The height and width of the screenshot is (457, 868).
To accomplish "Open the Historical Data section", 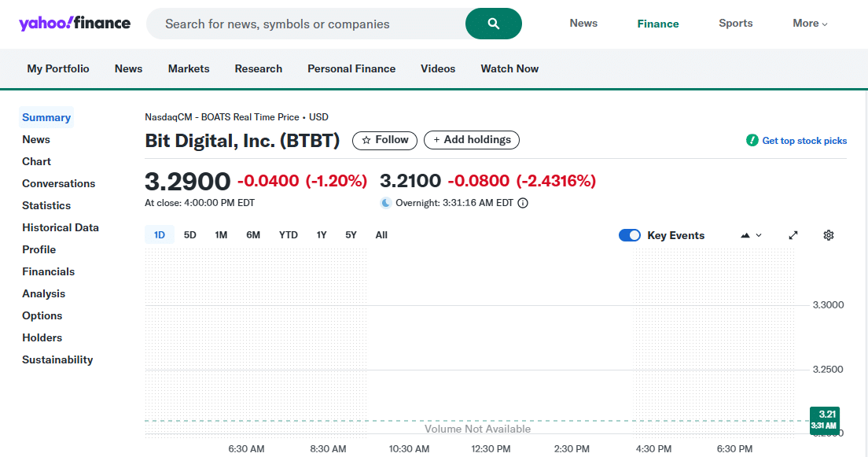I will tap(61, 227).
